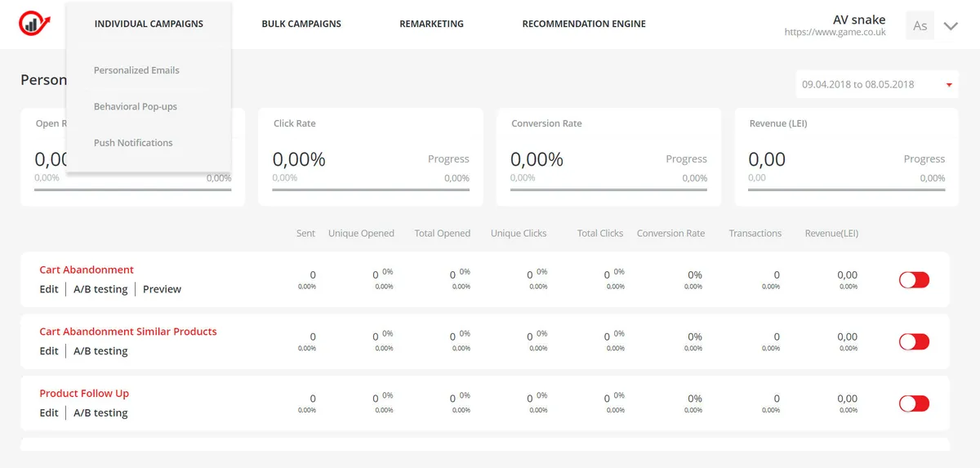The width and height of the screenshot is (980, 468).
Task: Toggle the Product Follow Up switch
Action: [914, 403]
